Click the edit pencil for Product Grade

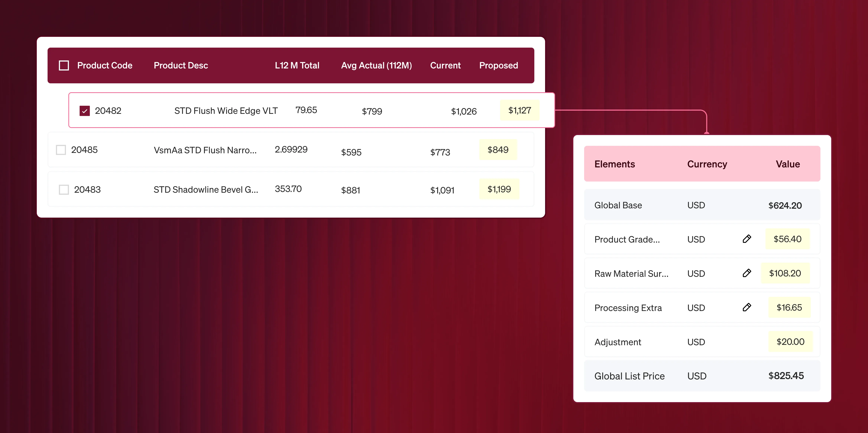[747, 239]
